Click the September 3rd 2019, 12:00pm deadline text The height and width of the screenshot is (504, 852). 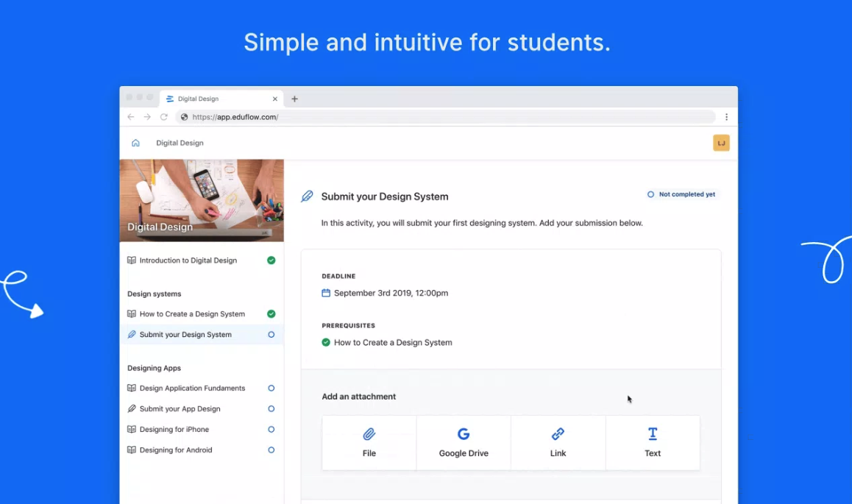[x=391, y=294]
